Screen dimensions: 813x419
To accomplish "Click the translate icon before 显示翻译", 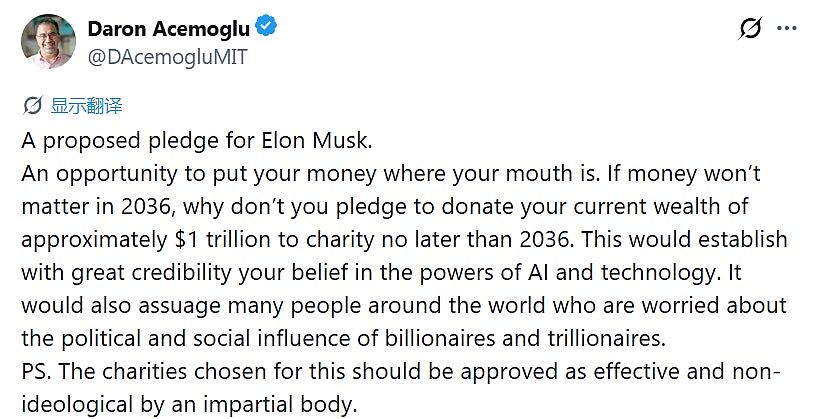I will point(32,106).
